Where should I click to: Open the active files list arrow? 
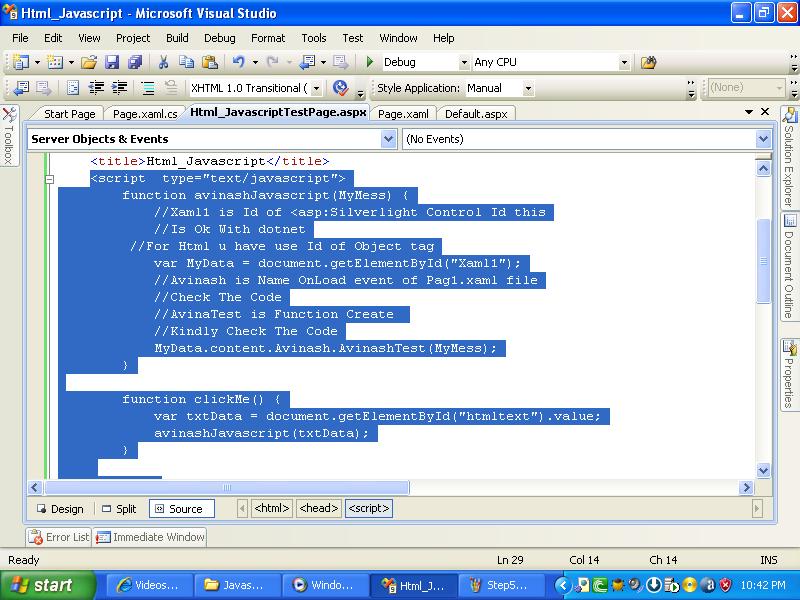click(749, 112)
